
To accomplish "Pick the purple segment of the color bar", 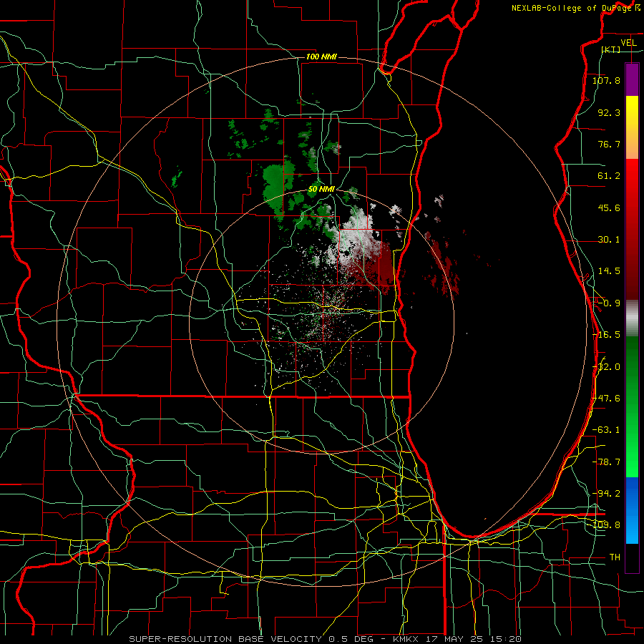I will coord(632,79).
